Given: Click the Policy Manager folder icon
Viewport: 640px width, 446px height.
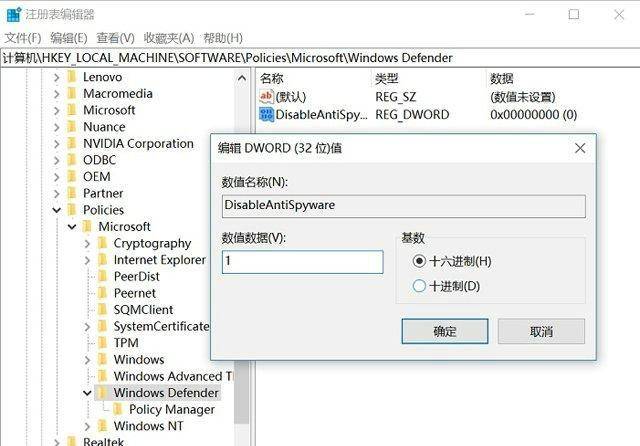Looking at the screenshot, I should click(x=118, y=409).
